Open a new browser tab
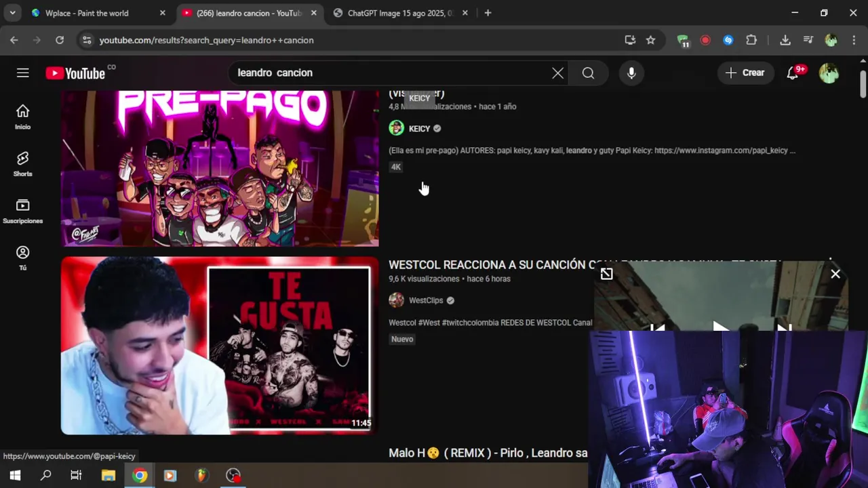This screenshot has height=488, width=868. [488, 13]
